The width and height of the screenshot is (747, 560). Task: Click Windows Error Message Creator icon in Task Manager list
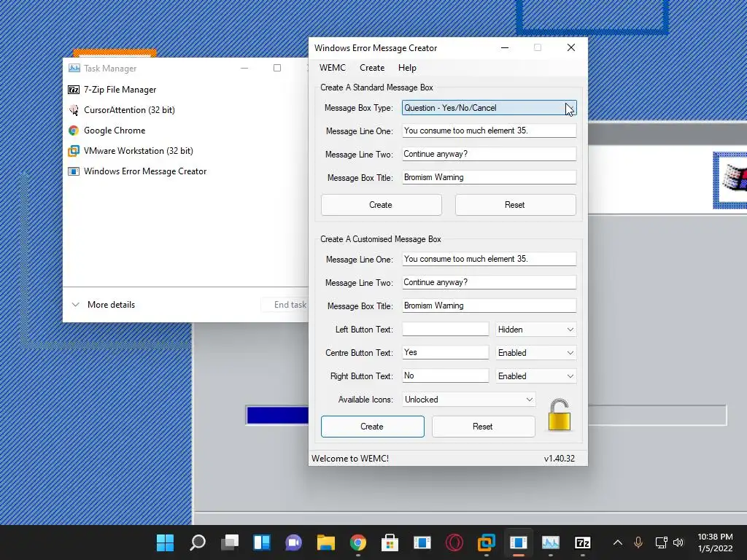coord(74,171)
